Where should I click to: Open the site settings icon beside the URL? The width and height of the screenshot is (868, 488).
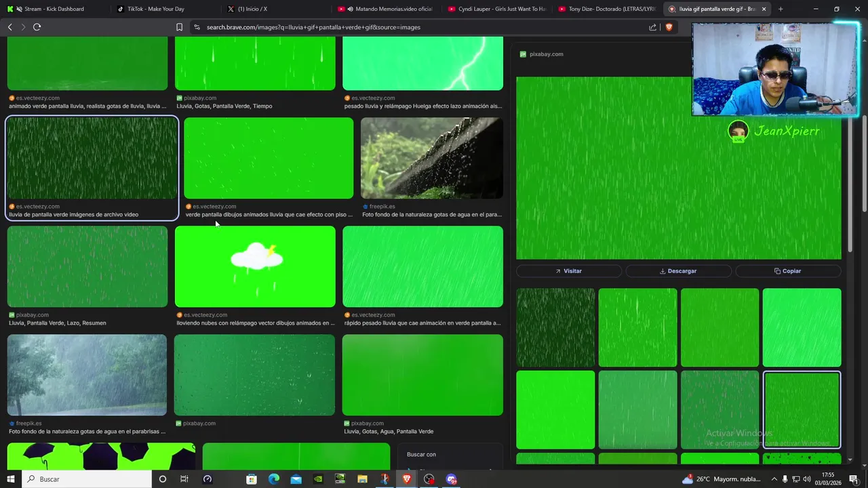(x=197, y=27)
